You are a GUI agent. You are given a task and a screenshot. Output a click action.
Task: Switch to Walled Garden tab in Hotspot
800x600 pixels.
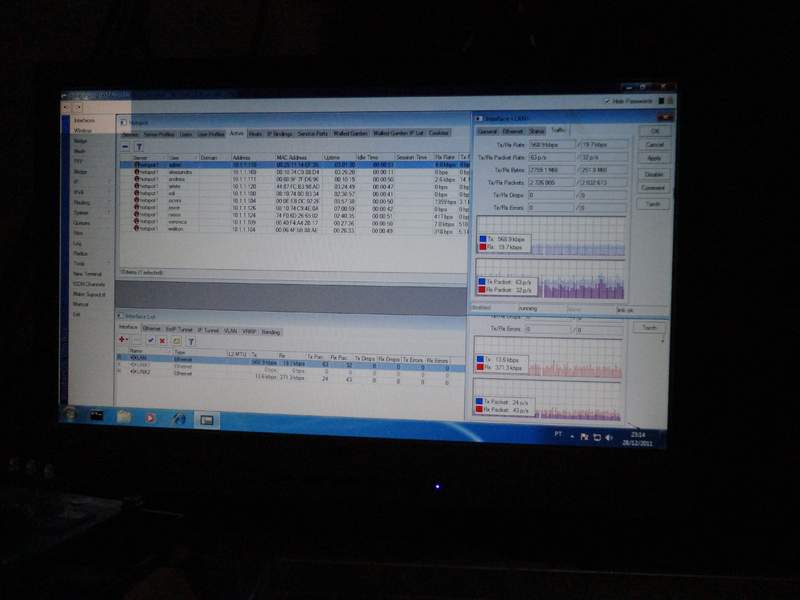[x=351, y=133]
